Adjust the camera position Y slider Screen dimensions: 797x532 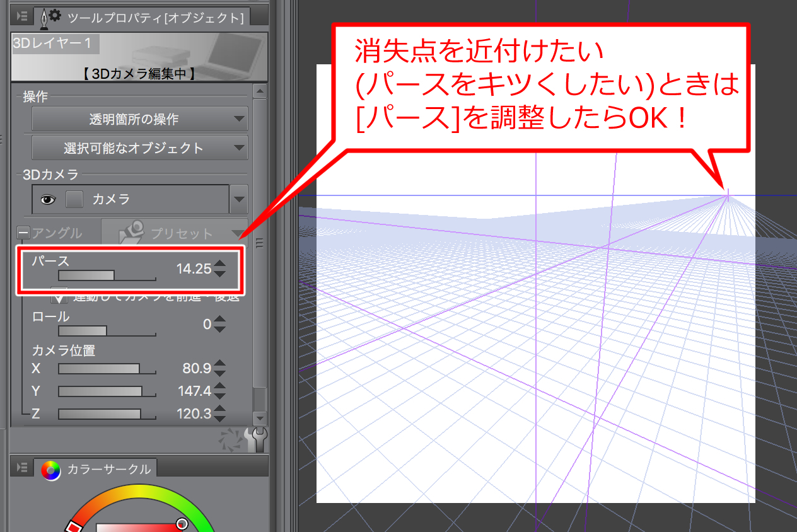point(107,391)
